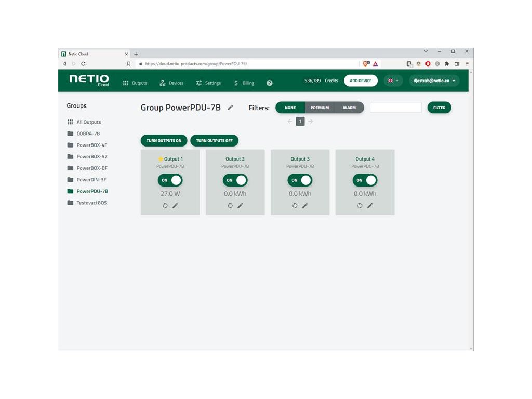Open the Settings menu
The width and height of the screenshot is (532, 399).
[x=208, y=83]
